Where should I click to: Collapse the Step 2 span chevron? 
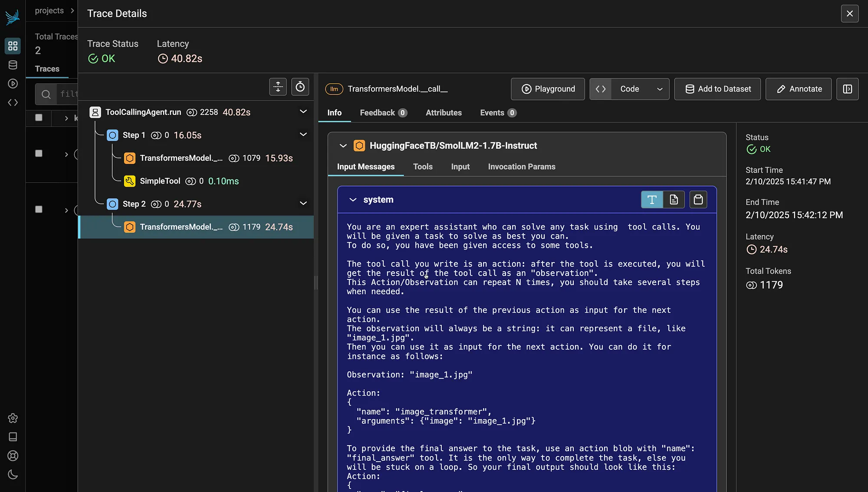coord(303,203)
